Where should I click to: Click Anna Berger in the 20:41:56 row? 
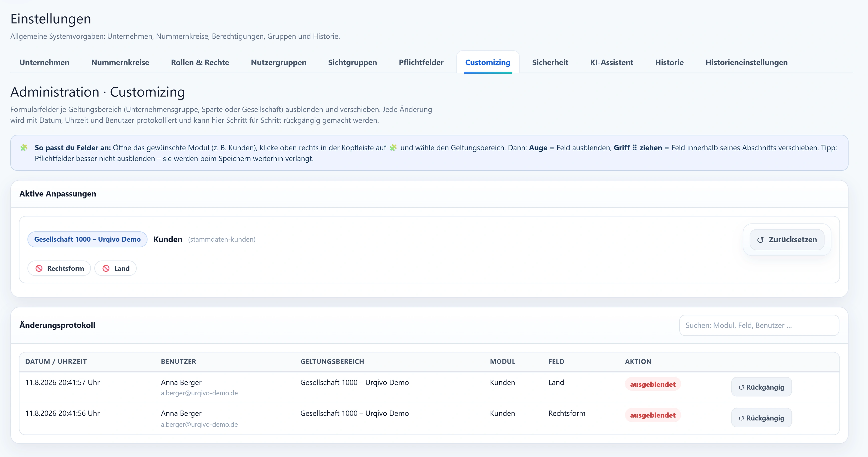pyautogui.click(x=181, y=413)
